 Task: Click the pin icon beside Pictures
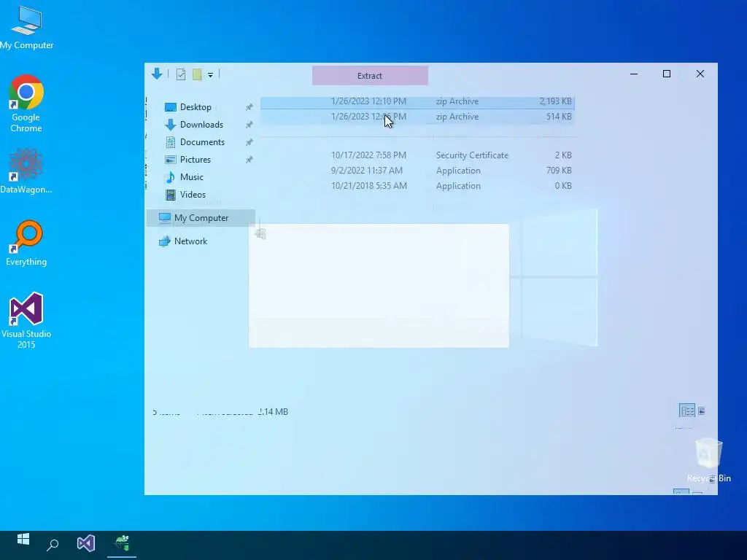249,160
